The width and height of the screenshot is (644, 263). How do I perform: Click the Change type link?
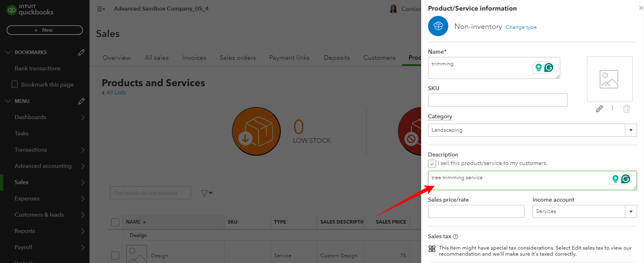pos(521,27)
